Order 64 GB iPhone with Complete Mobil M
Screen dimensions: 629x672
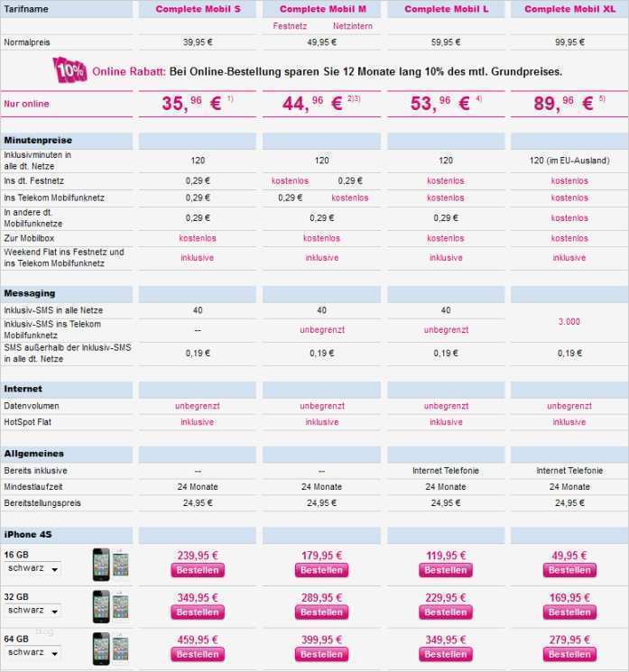pyautogui.click(x=321, y=655)
